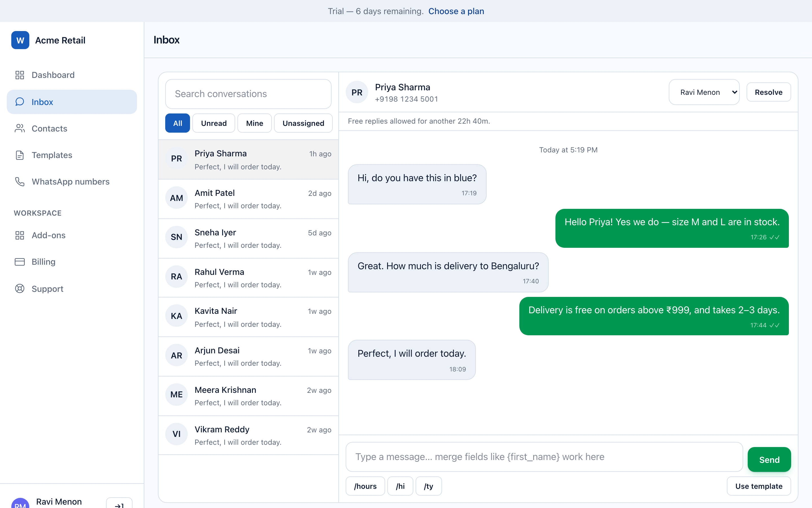The width and height of the screenshot is (812, 508).
Task: Select the Mine filter tab
Action: [x=254, y=123]
